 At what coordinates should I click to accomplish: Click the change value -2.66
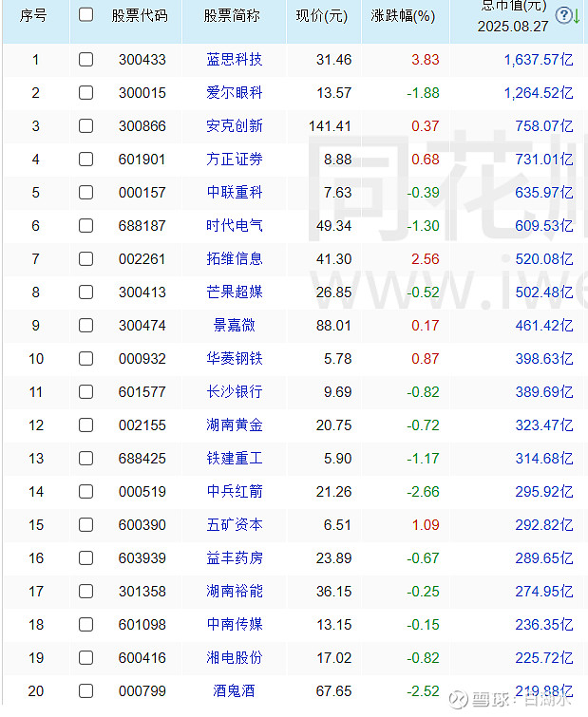tap(423, 492)
